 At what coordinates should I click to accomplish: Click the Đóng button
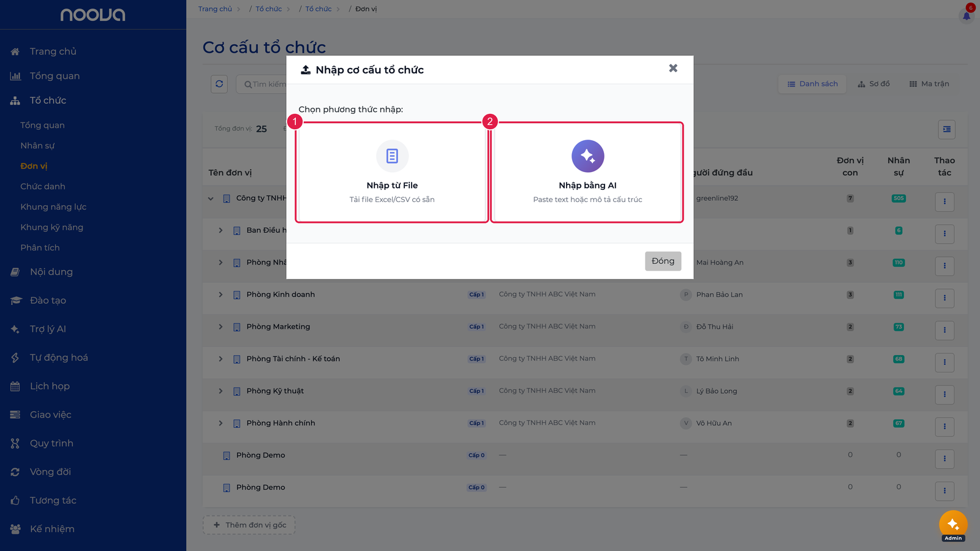[x=663, y=261]
